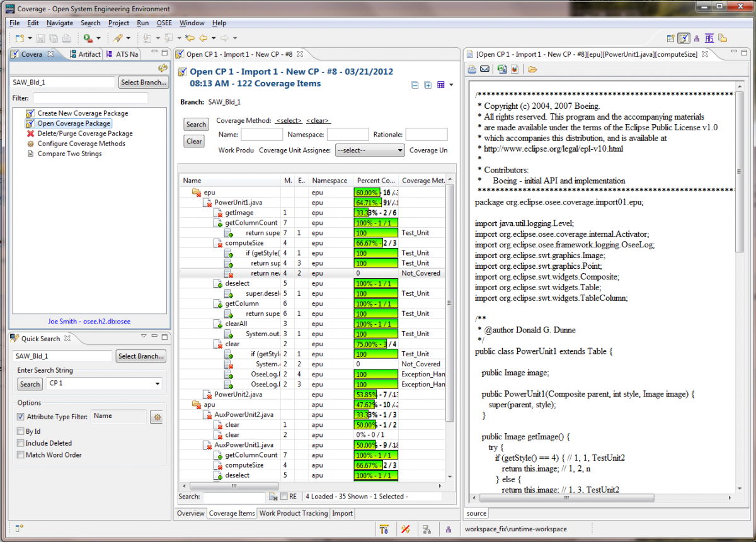Click the collapse all icon in coverage editor
The height and width of the screenshot is (542, 756).
(415, 85)
